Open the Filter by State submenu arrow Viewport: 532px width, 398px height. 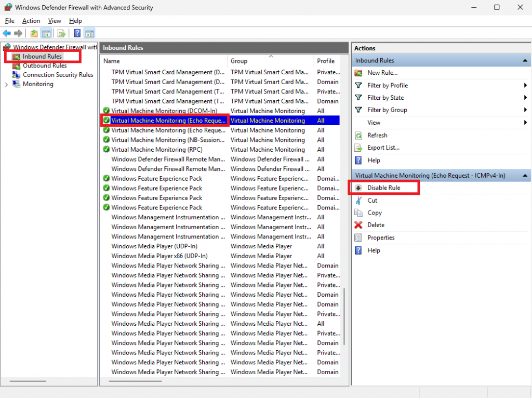[525, 98]
